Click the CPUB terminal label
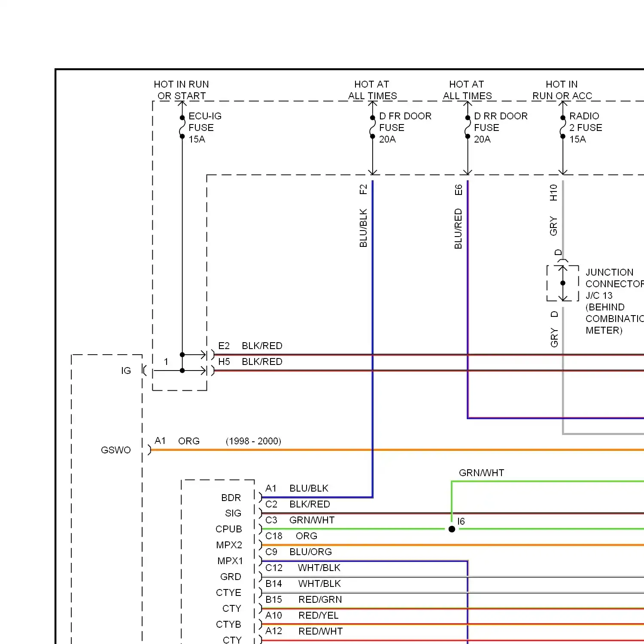644x644 pixels. (229, 529)
